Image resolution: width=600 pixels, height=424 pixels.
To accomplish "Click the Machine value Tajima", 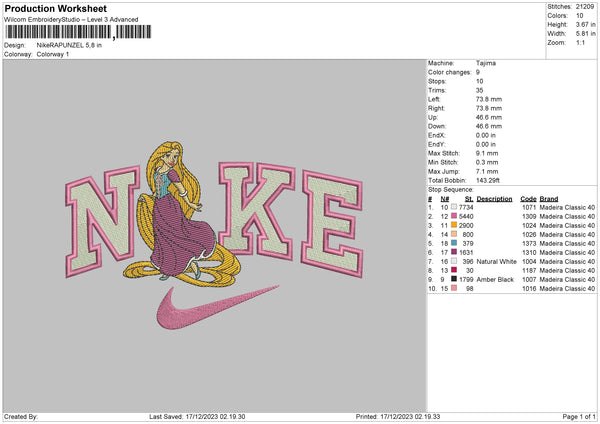I will (x=486, y=63).
